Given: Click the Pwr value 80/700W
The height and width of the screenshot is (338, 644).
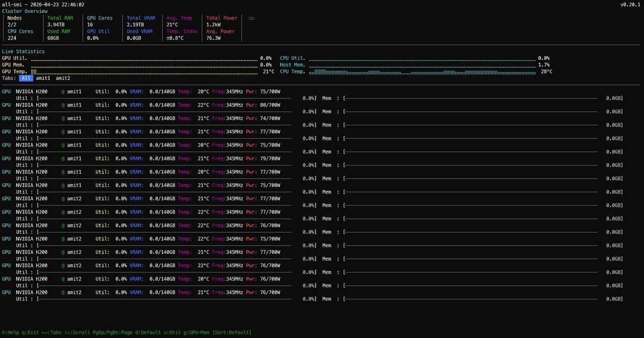Looking at the screenshot, I should point(270,105).
